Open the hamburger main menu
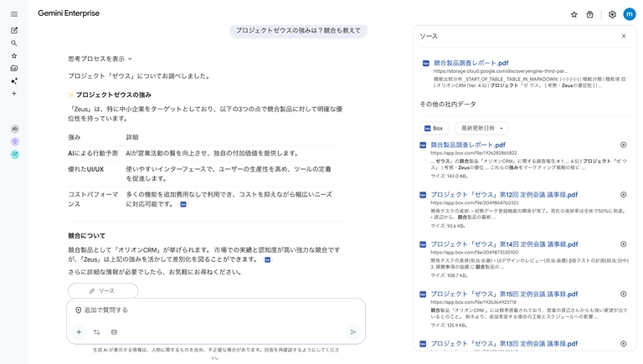 tap(14, 14)
